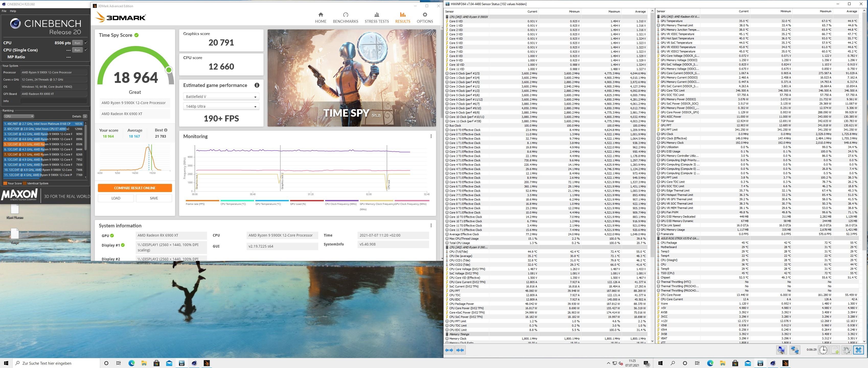Open Monitoring panel three-dot menu
The image size is (868, 368).
tap(431, 136)
